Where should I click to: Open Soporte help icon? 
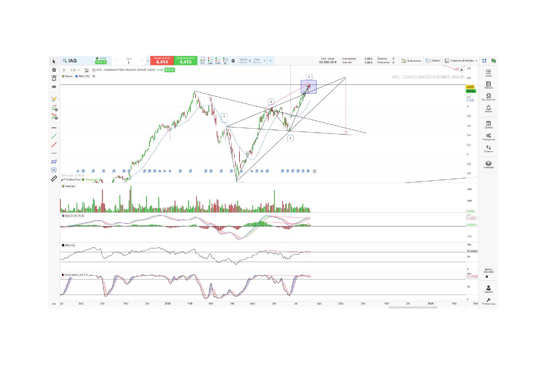(488, 289)
